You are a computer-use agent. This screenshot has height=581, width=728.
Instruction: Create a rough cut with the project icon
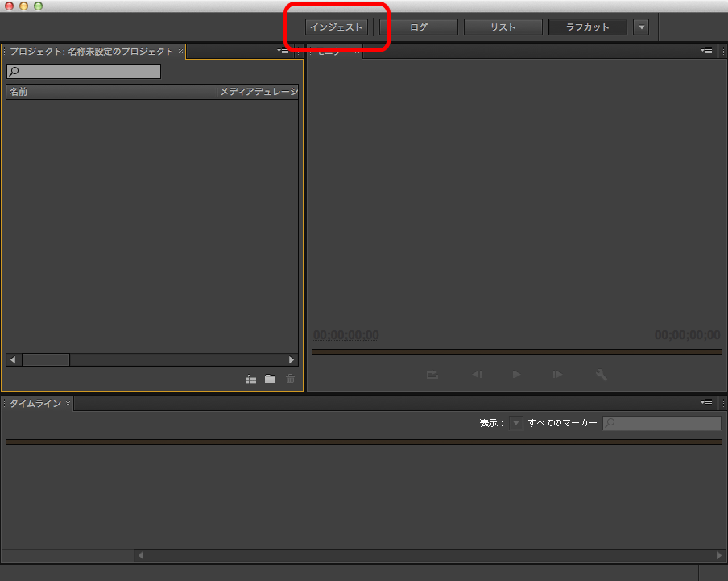click(x=251, y=379)
